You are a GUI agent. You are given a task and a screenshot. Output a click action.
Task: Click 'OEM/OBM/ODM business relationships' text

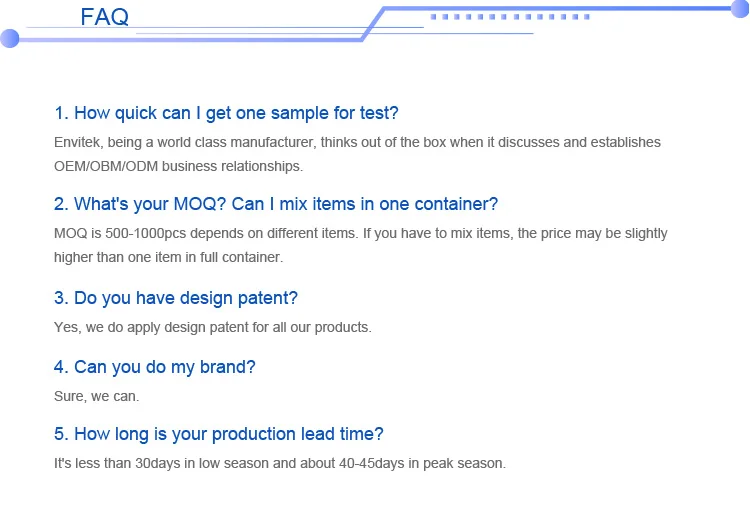(178, 166)
